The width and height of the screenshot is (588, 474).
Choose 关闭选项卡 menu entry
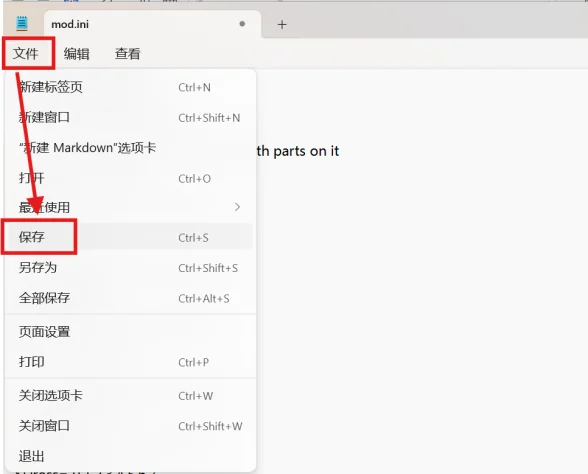[130, 396]
